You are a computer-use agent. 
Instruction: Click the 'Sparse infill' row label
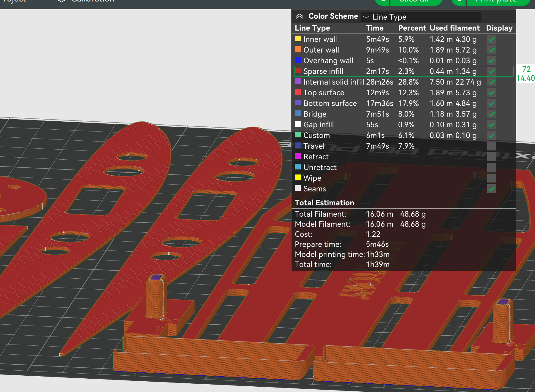(x=323, y=72)
